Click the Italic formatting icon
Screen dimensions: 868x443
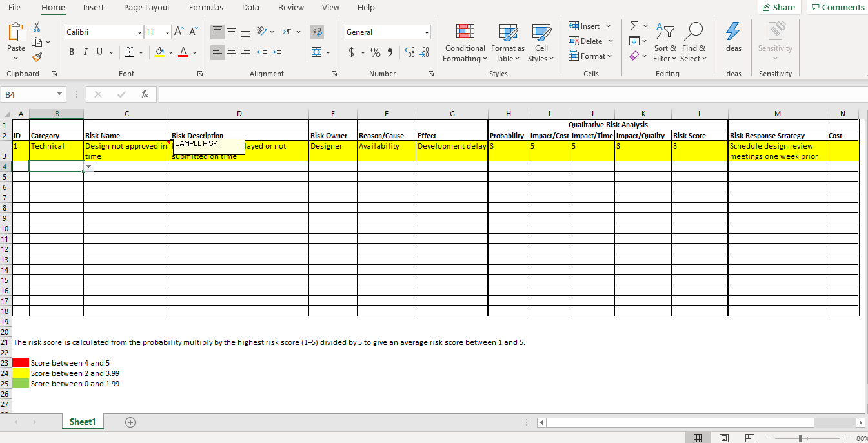pyautogui.click(x=85, y=52)
